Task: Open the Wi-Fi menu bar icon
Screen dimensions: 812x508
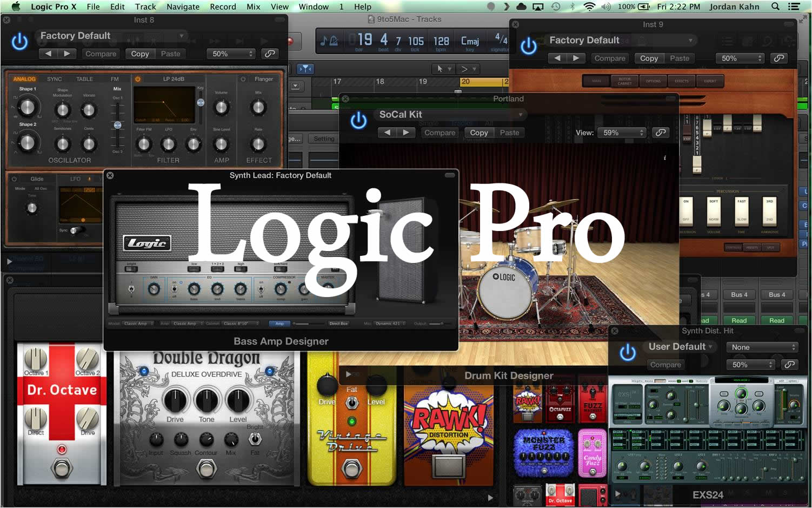Action: point(589,6)
